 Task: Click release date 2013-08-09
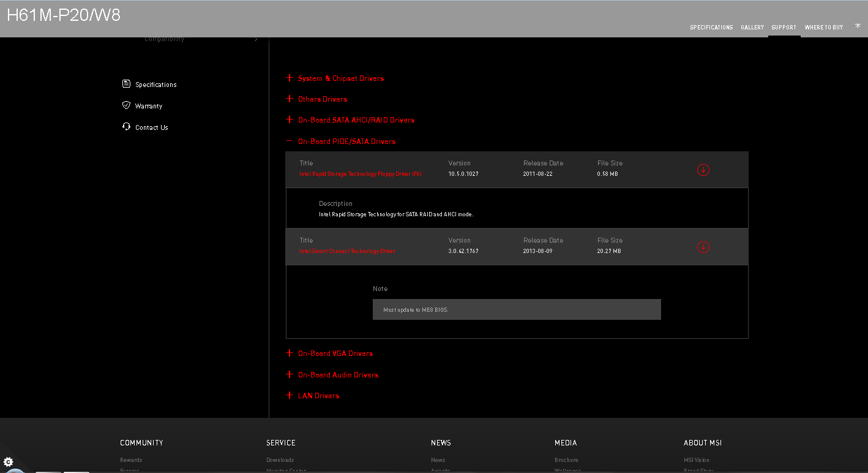click(538, 251)
